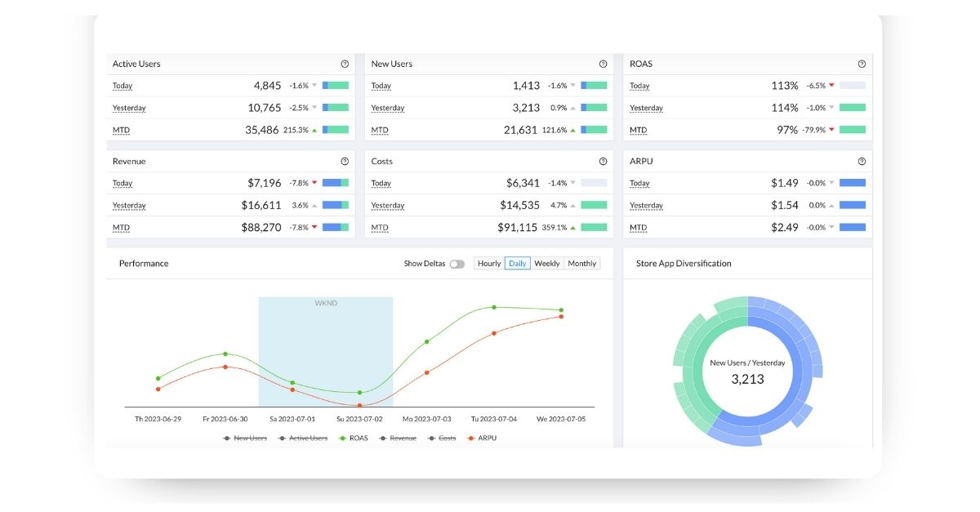Click the ARPU point for Tu 2023-07-04

pos(494,333)
